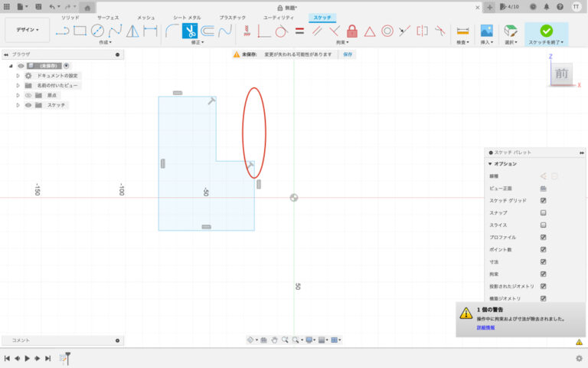Collapse the オプション section

(490, 164)
